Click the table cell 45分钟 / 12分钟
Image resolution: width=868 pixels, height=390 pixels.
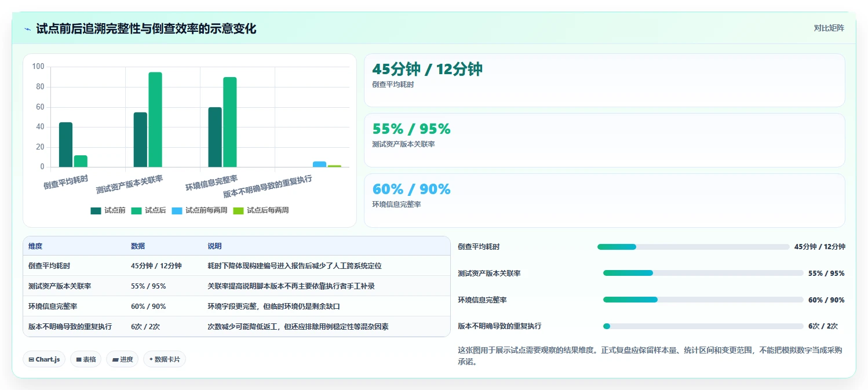[156, 266]
